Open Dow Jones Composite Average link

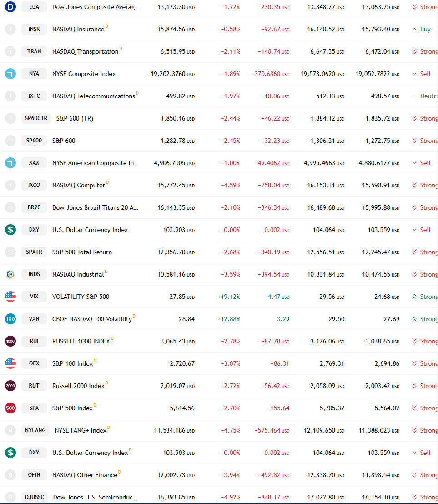pyautogui.click(x=96, y=7)
